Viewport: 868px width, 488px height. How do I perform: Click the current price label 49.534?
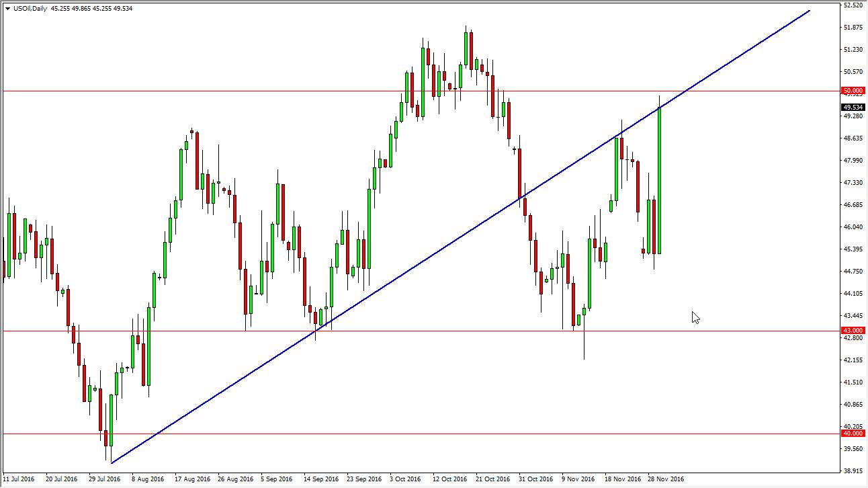pos(853,107)
